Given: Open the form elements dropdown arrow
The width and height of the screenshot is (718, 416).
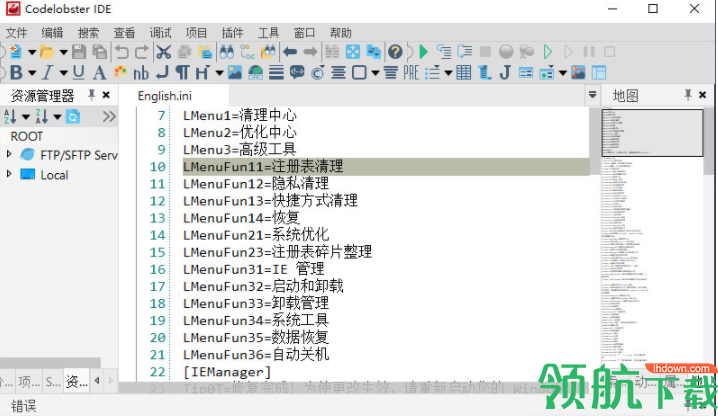Looking at the screenshot, I should click(x=563, y=73).
